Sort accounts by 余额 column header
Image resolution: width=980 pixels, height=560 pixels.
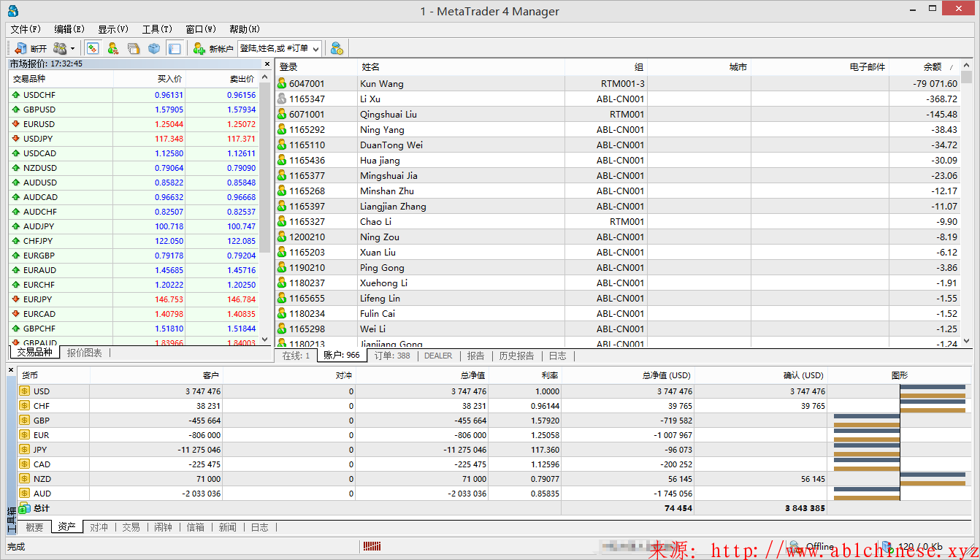tap(924, 67)
